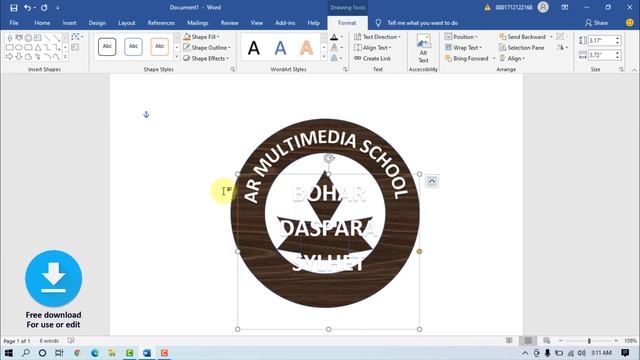The height and width of the screenshot is (360, 640).
Task: Open the Shape Effects dropdown
Action: point(206,58)
